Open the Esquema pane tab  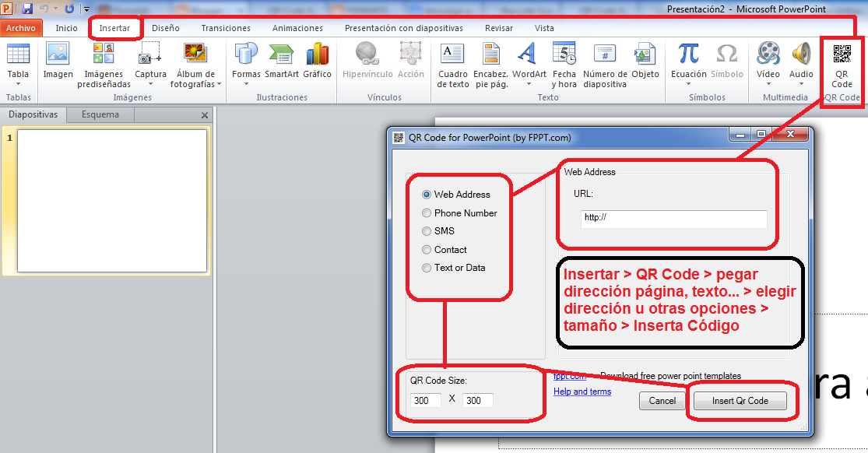click(x=100, y=113)
